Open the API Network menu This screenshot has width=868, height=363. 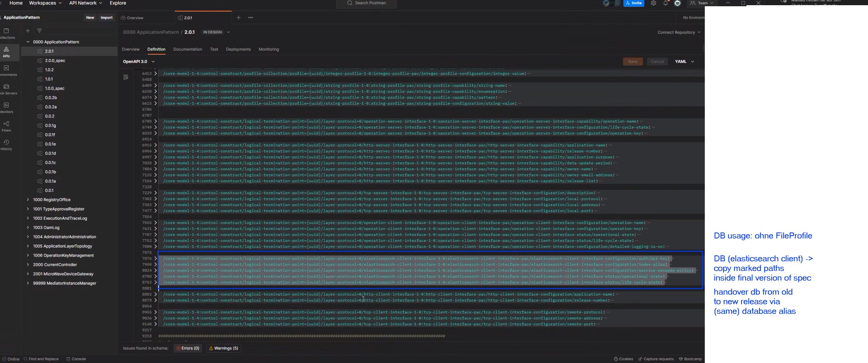coord(86,3)
